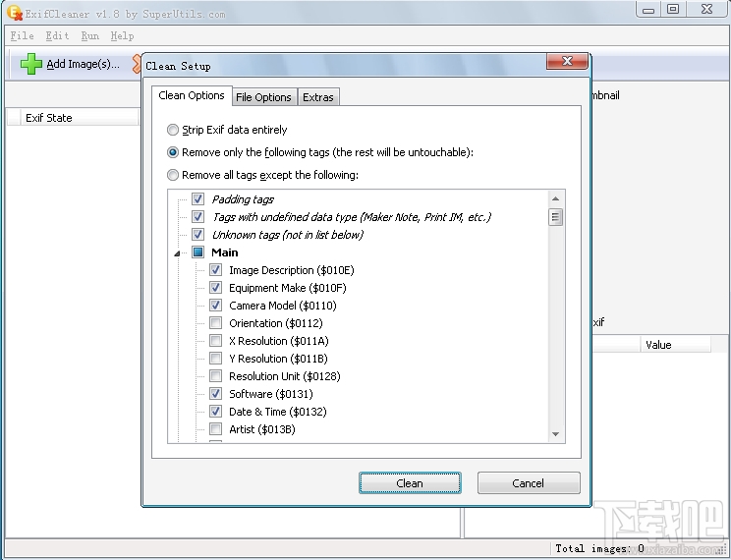The image size is (731, 560).
Task: Uncheck Image Description ($010E) checkbox
Action: point(215,270)
